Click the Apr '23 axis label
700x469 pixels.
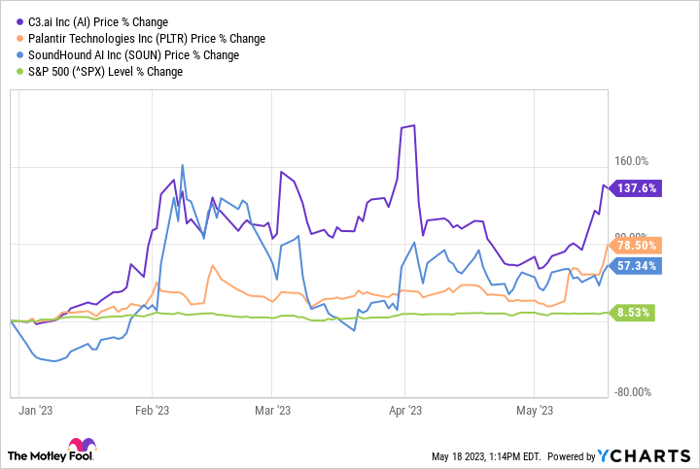tap(405, 410)
